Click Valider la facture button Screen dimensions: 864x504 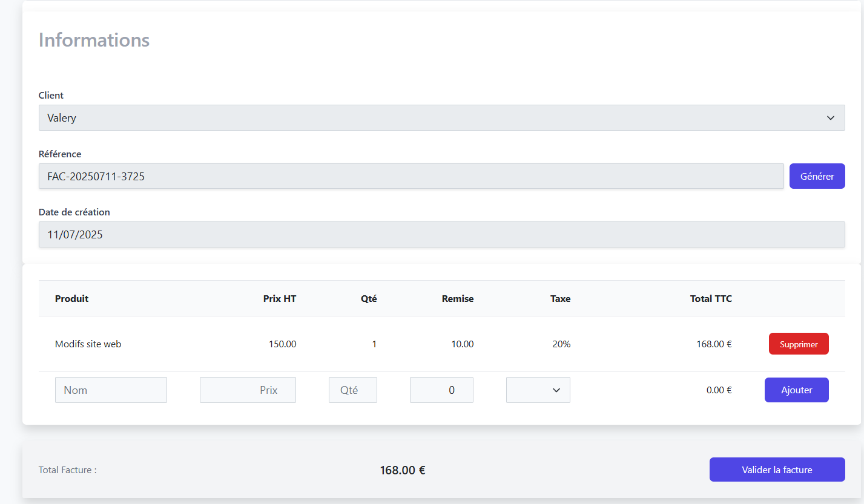(x=777, y=470)
